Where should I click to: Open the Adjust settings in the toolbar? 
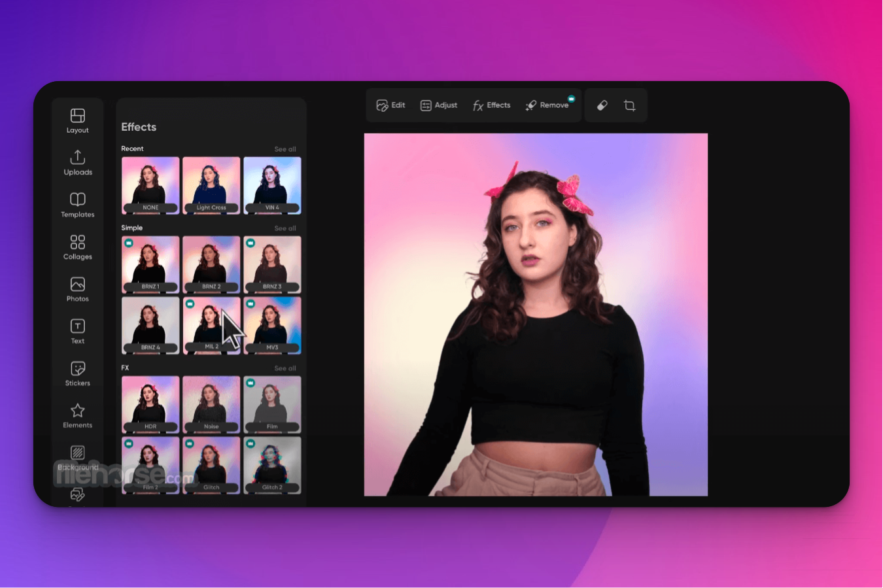tap(438, 105)
